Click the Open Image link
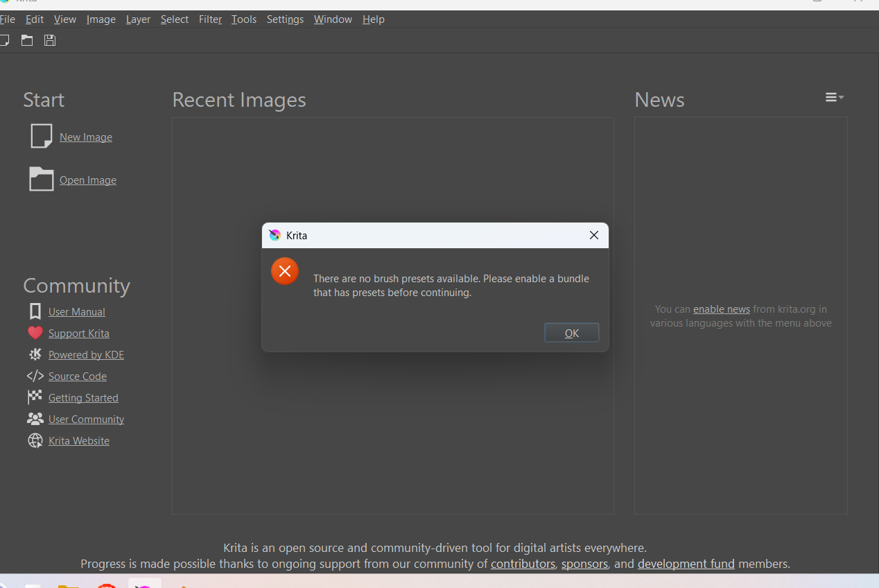The height and width of the screenshot is (588, 879). click(88, 180)
